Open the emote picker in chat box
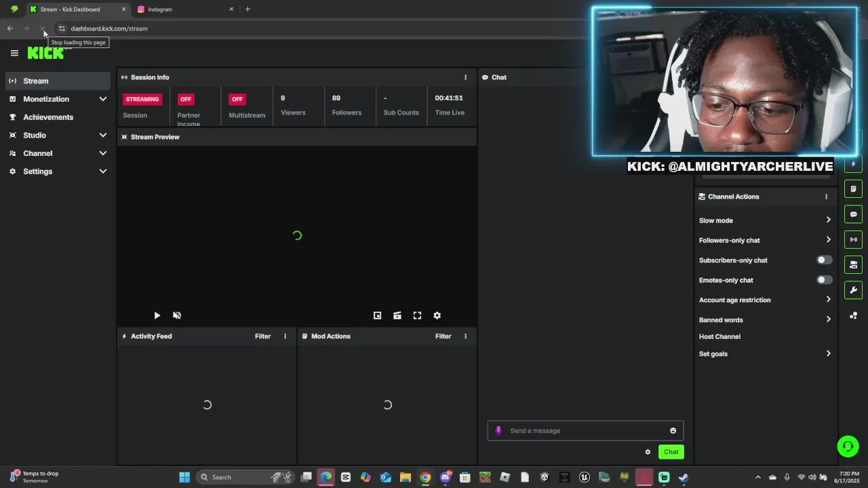The height and width of the screenshot is (488, 868). tap(673, 430)
